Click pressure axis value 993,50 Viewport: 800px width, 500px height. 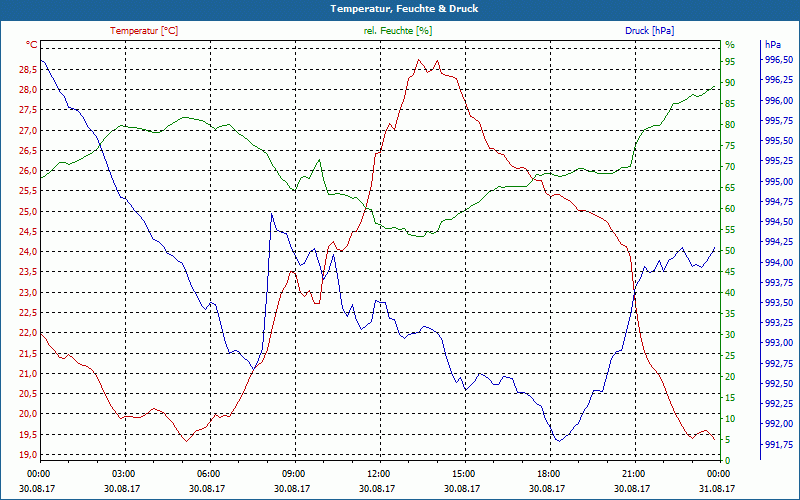pos(779,303)
